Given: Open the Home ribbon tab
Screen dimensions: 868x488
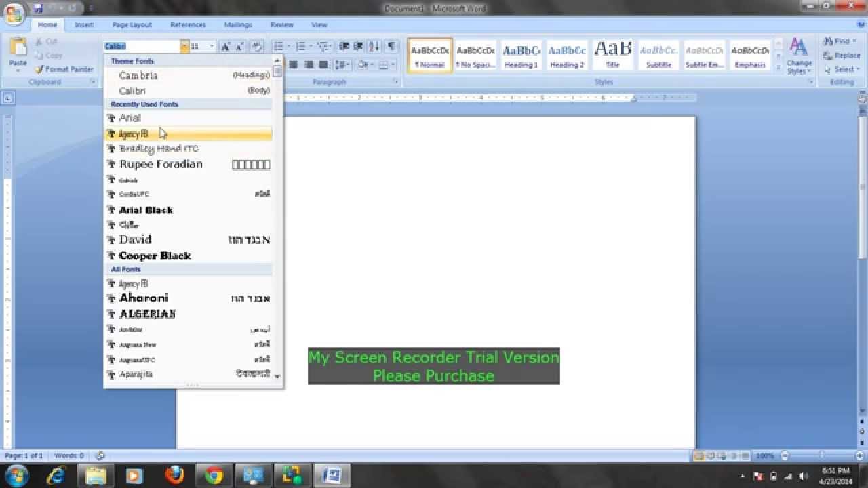Looking at the screenshot, I should 47,25.
